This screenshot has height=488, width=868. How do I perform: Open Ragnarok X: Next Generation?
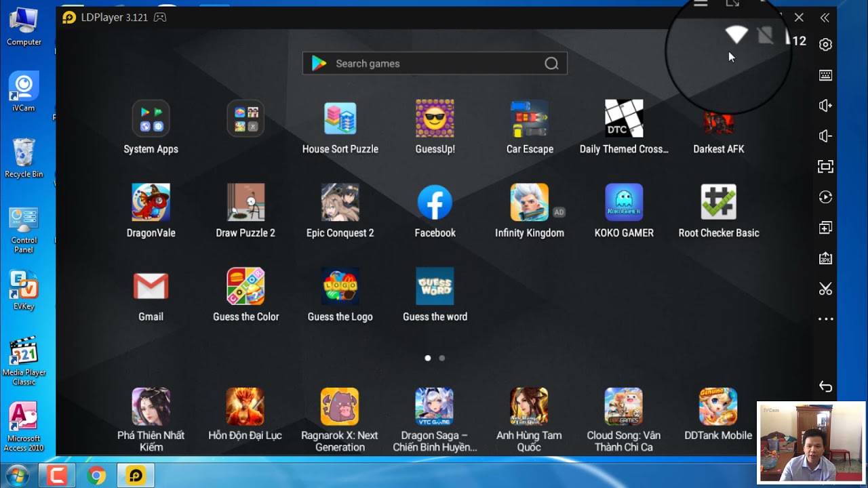tap(340, 406)
